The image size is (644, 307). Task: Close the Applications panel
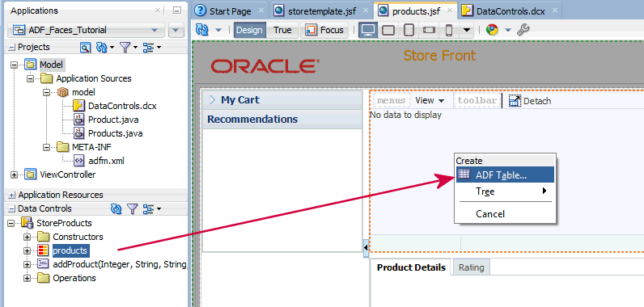[x=158, y=11]
